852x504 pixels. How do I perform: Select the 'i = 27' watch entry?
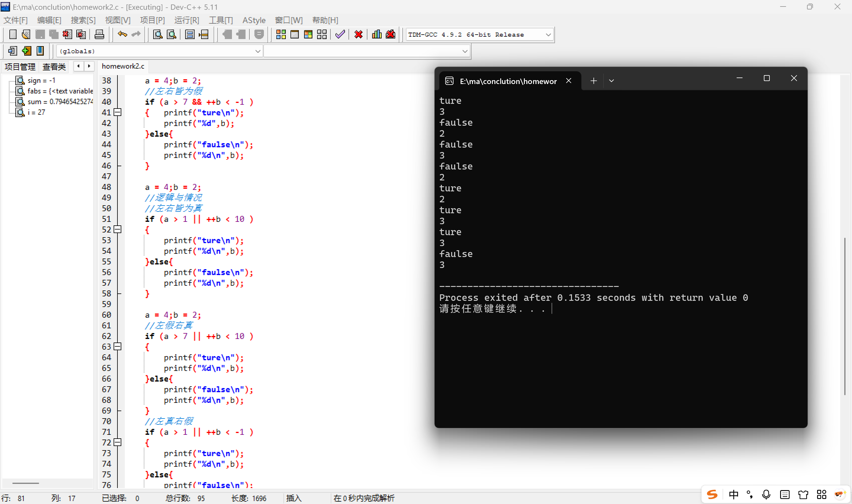(x=36, y=112)
